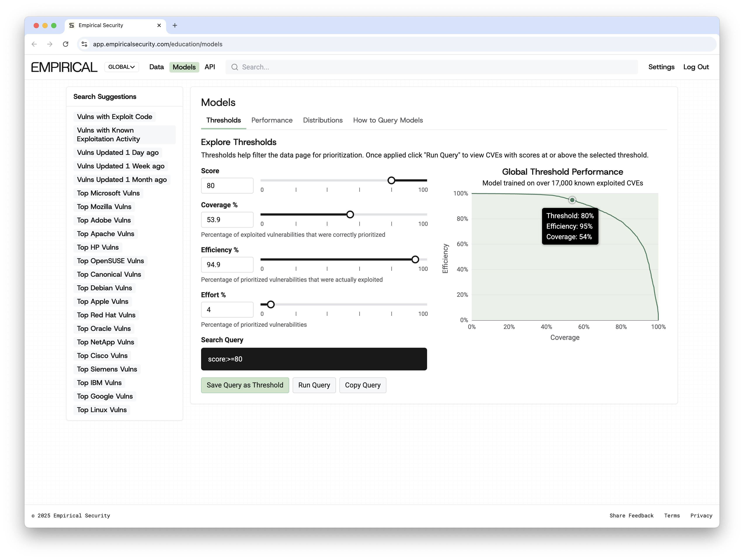Click the Effort % slider handle

point(271,304)
